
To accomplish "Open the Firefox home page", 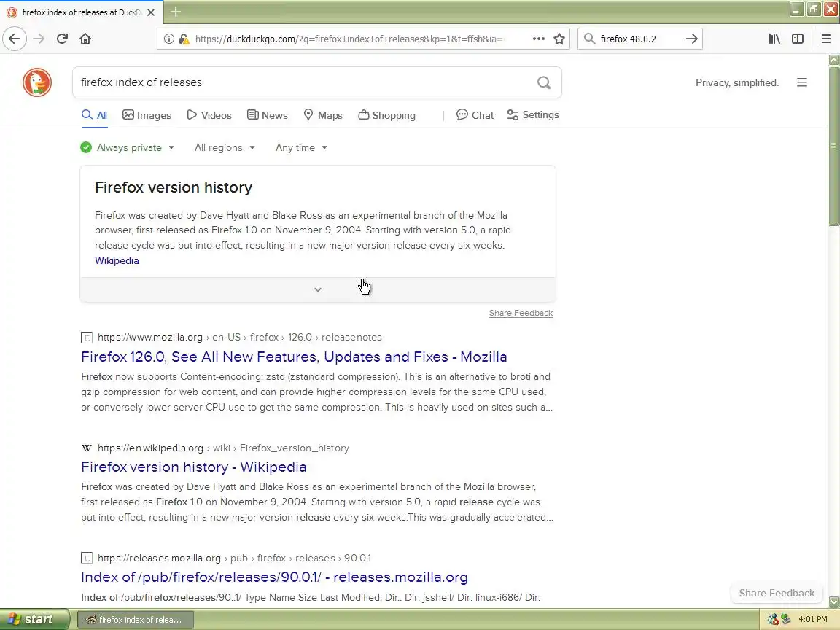I will 85,39.
